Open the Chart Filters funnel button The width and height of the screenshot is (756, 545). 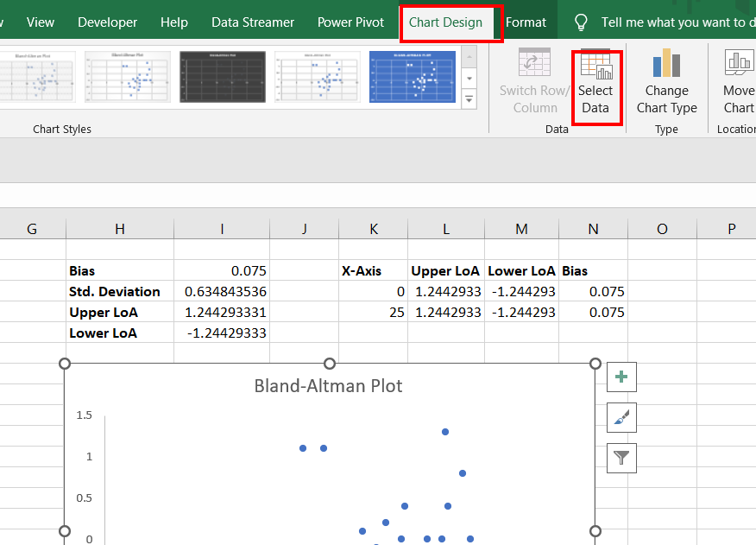click(x=621, y=458)
